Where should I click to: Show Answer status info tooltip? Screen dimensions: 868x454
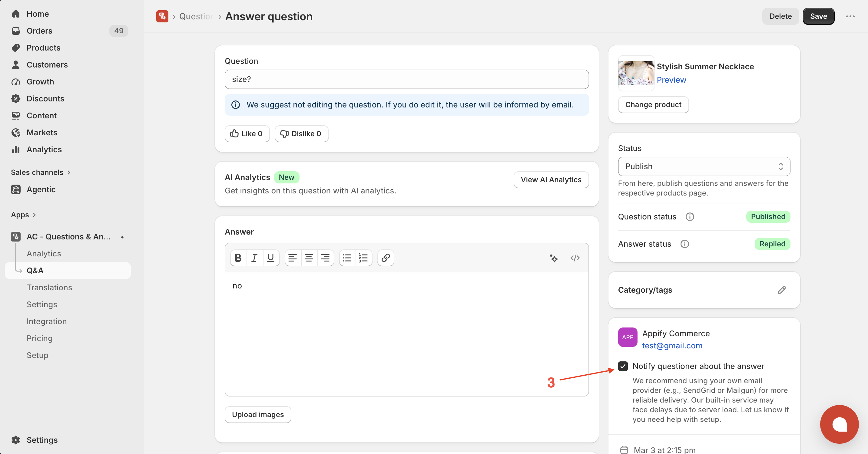click(684, 244)
